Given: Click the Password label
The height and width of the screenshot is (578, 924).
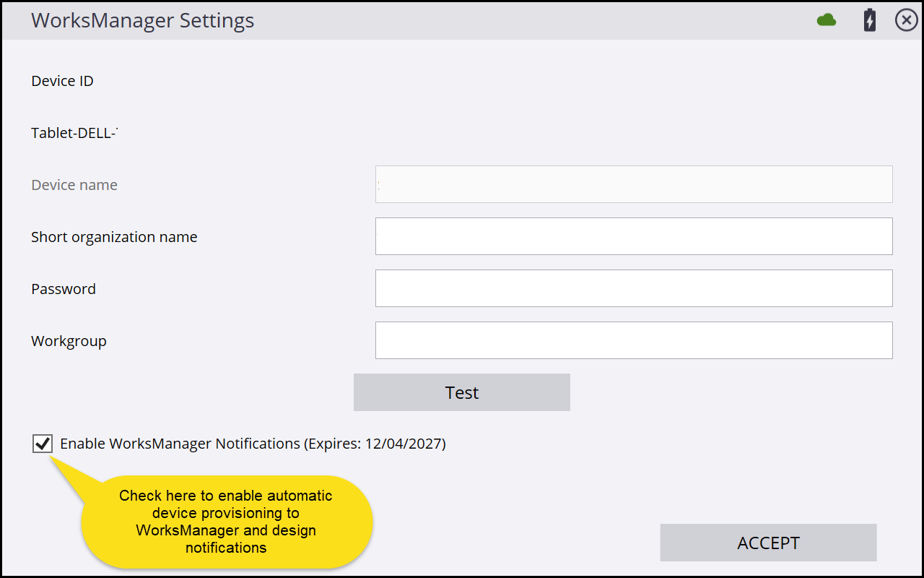Looking at the screenshot, I should pos(64,289).
